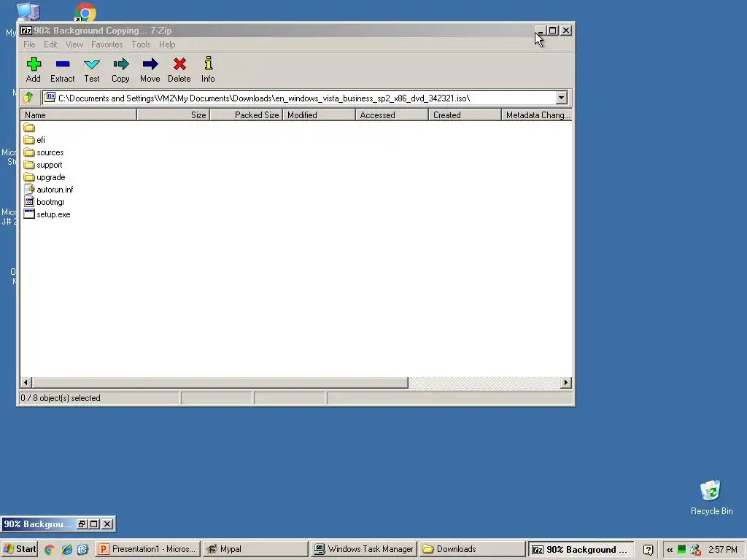Go up one folder level icon
Viewport: 747px width, 560px height.
pyautogui.click(x=28, y=98)
